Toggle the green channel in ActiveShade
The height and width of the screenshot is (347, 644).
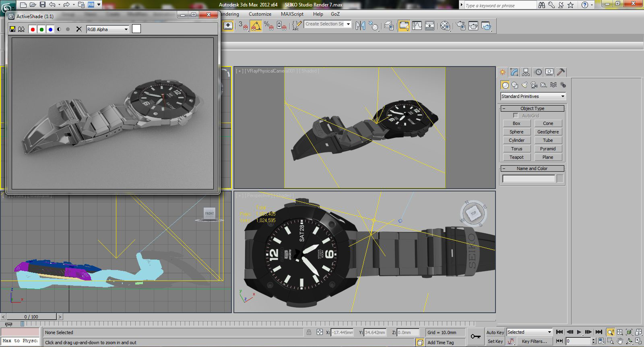coord(41,29)
